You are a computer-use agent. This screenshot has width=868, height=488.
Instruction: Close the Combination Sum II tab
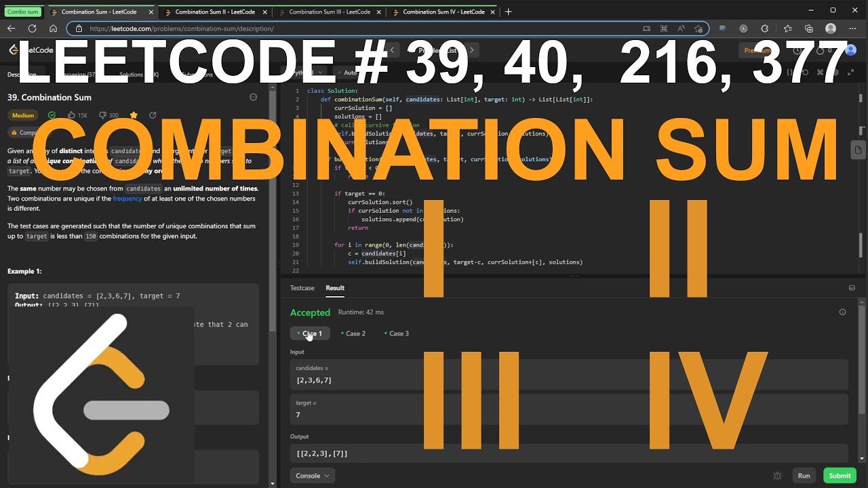265,12
